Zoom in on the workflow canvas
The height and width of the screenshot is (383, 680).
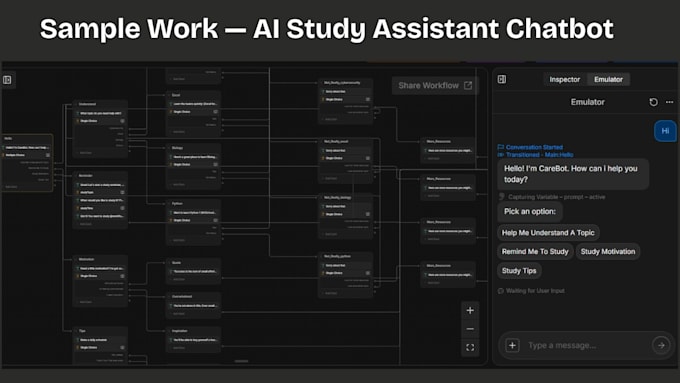coord(470,311)
